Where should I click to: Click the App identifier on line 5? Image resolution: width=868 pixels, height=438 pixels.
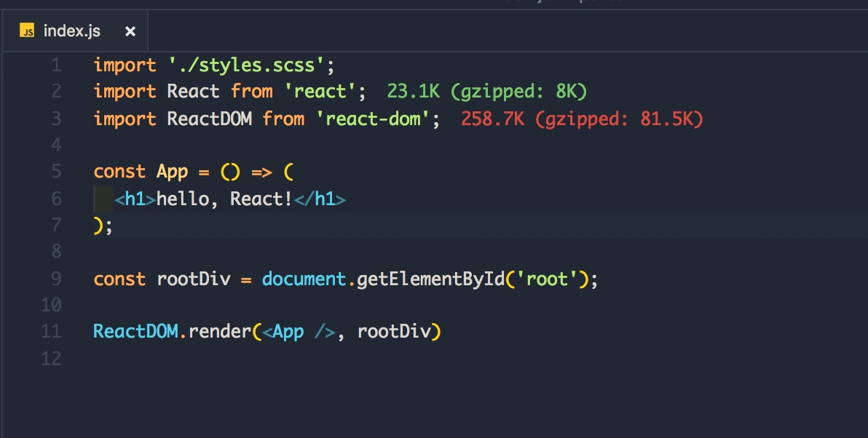pyautogui.click(x=172, y=172)
